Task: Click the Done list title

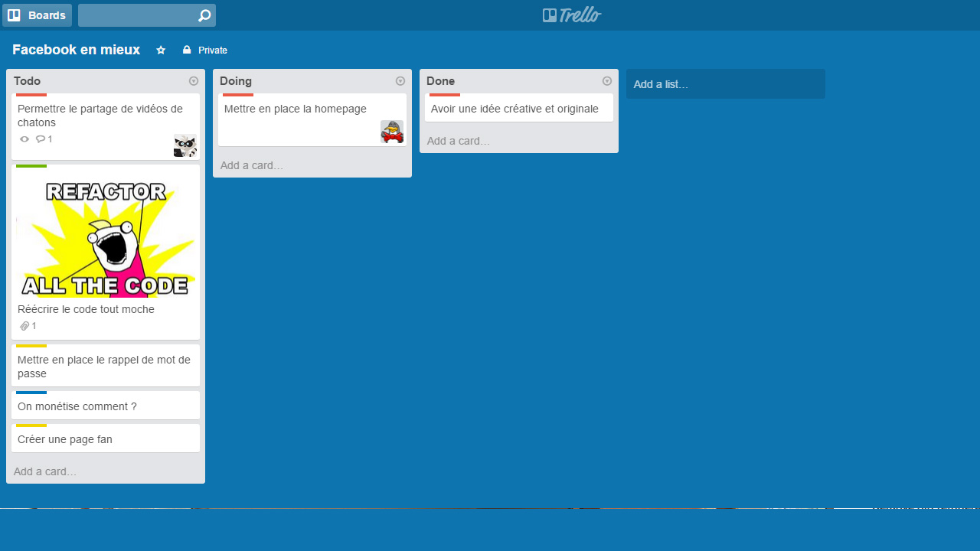Action: [440, 81]
